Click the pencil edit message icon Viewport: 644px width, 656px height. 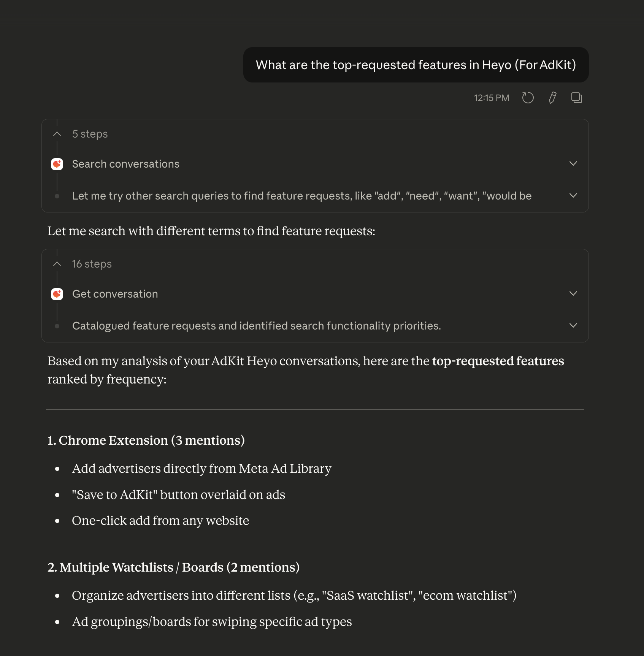[552, 98]
